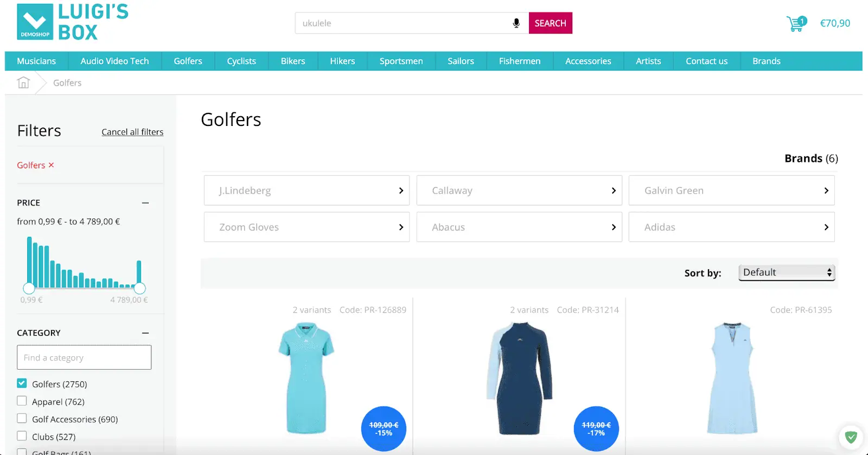Open cart total €70,90
Image resolution: width=868 pixels, height=455 pixels.
[835, 23]
